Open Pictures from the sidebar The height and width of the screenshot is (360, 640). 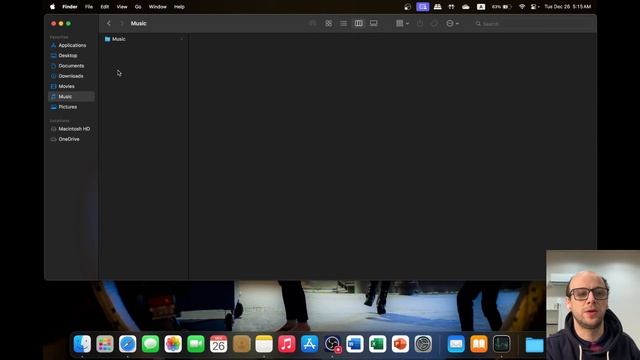67,107
